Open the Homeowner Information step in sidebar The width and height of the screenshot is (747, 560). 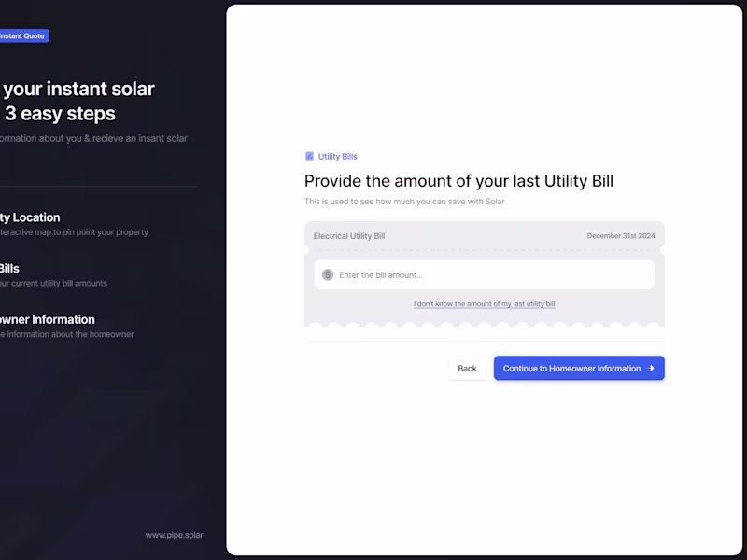point(47,319)
